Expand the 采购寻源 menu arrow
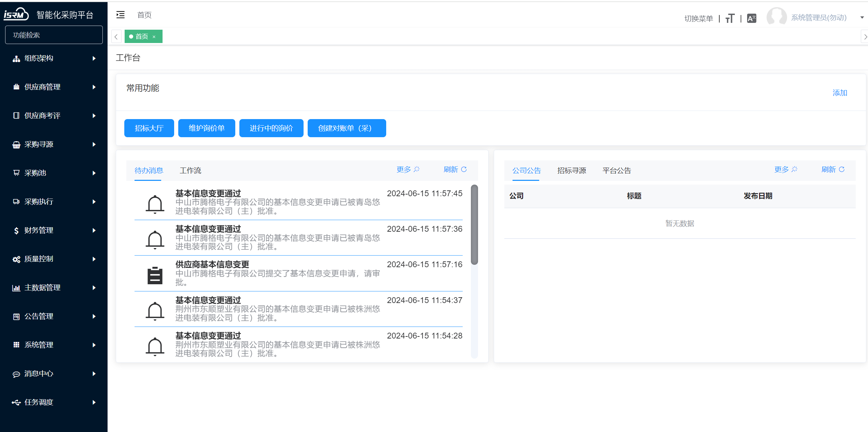This screenshot has height=432, width=868. tap(94, 144)
